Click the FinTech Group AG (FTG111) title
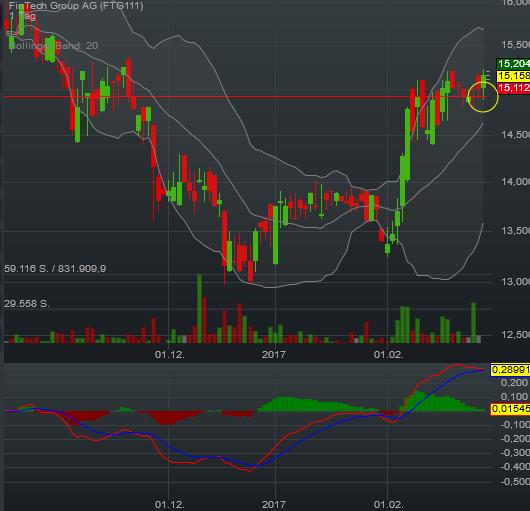 tap(76, 6)
